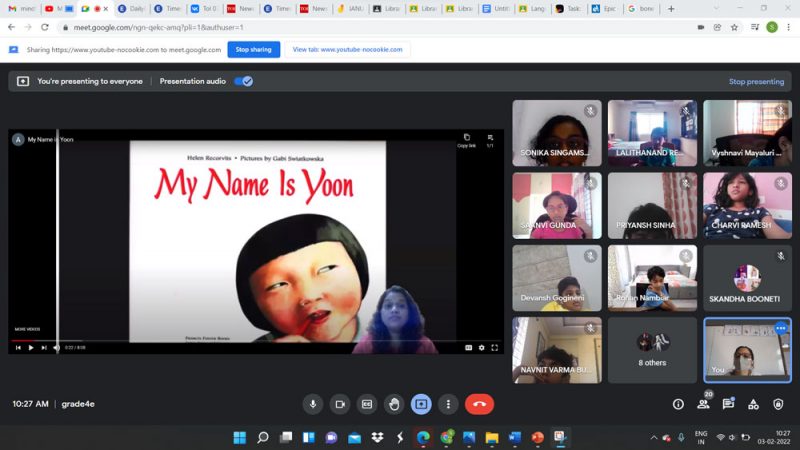The image size is (800, 450).
Task: Bookmark this page star icon
Action: point(734,28)
